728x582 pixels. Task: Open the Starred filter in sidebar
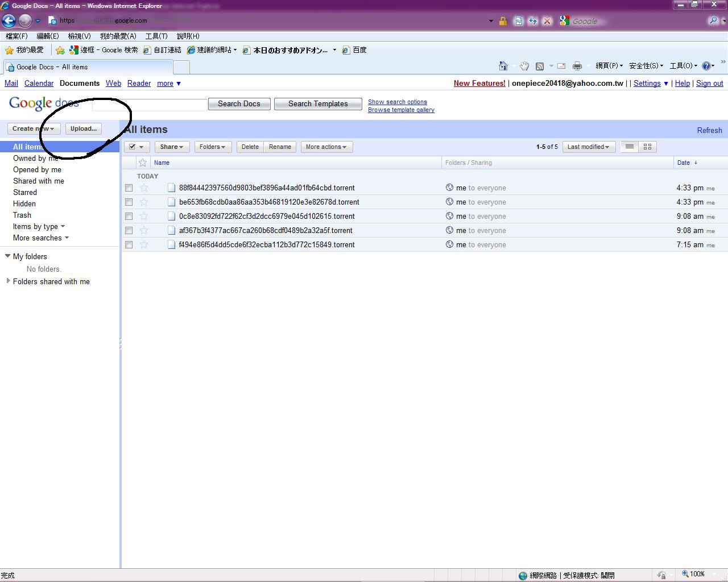25,192
